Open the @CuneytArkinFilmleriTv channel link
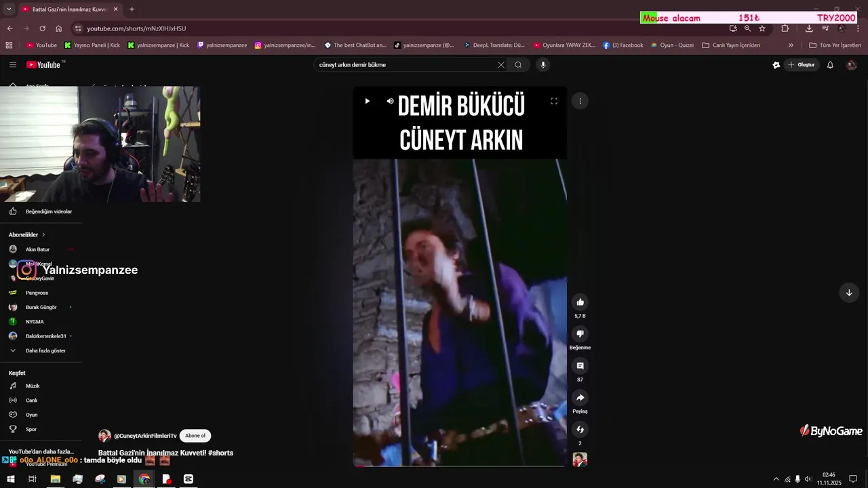868x488 pixels. coord(145,436)
